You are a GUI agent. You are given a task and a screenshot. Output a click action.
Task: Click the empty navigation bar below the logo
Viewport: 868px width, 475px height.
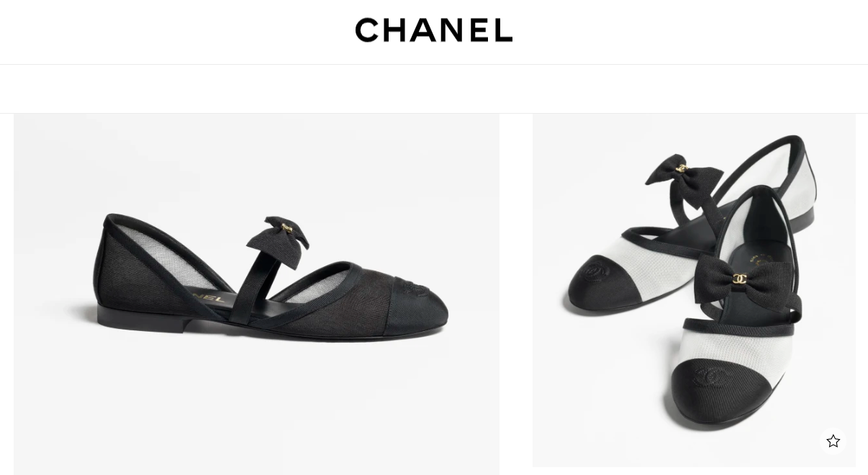434,89
